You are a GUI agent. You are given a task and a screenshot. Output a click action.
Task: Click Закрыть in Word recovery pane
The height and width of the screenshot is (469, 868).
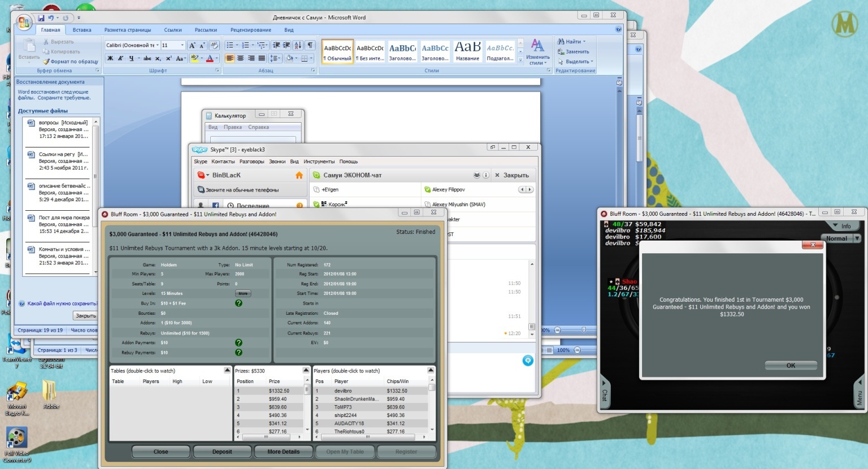click(86, 316)
